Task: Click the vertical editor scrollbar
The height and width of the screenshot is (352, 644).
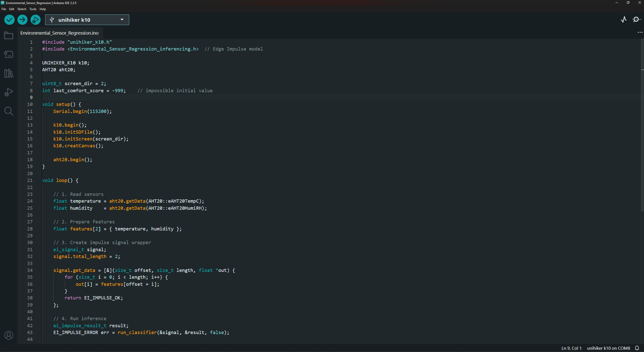Action: click(x=642, y=125)
